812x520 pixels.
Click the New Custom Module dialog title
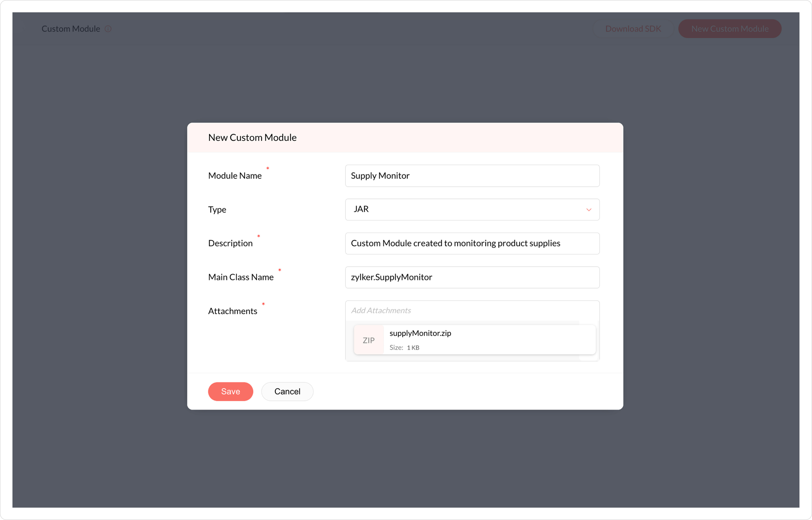(x=252, y=137)
